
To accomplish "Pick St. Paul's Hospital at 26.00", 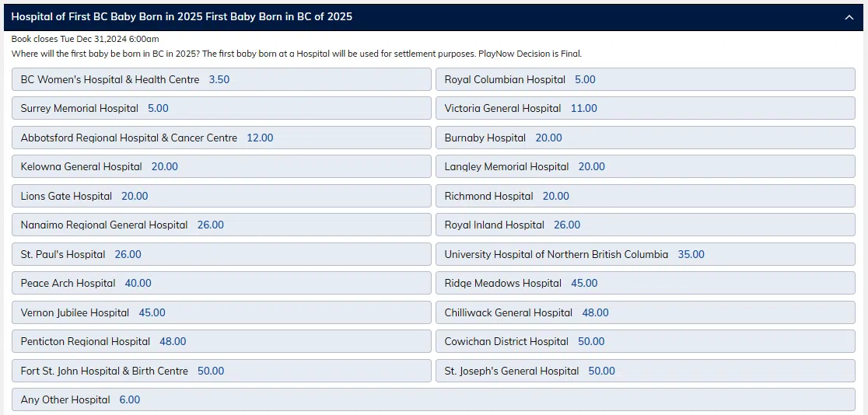I will 222,254.
